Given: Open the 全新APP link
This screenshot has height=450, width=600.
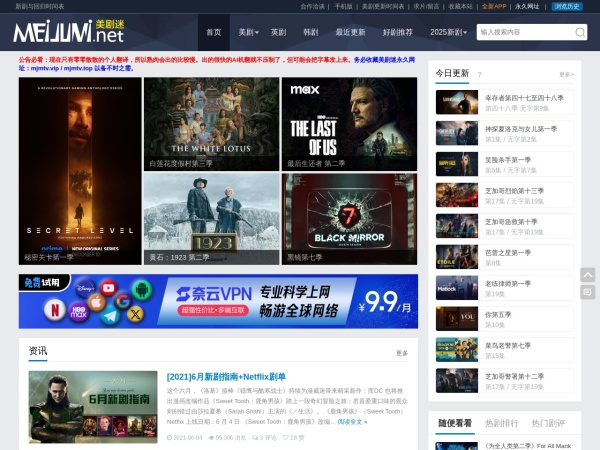Looking at the screenshot, I should coord(494,7).
